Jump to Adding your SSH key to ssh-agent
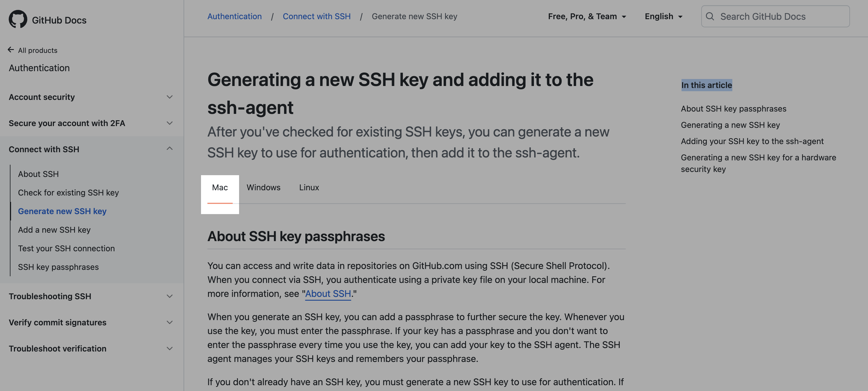The height and width of the screenshot is (391, 868). coord(752,141)
